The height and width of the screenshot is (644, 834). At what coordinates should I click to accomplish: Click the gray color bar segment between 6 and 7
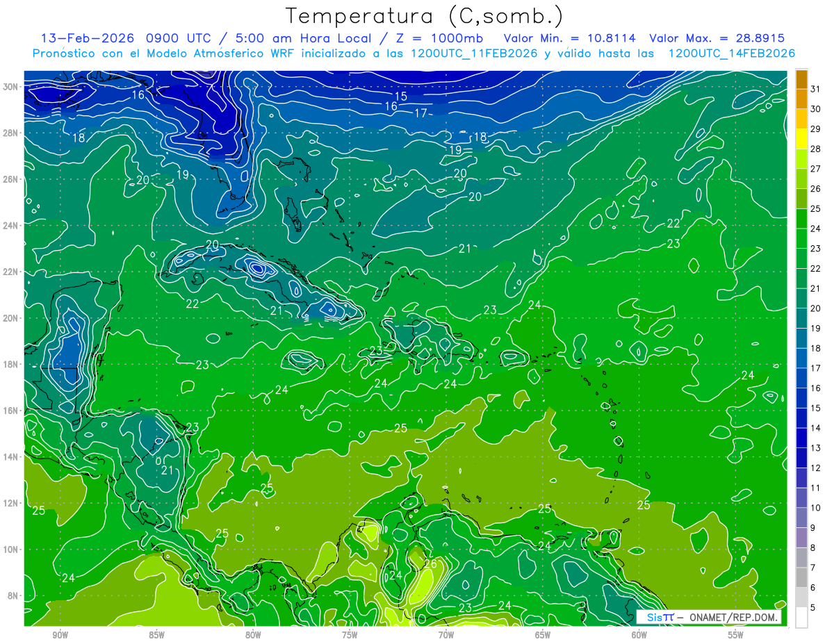point(801,577)
